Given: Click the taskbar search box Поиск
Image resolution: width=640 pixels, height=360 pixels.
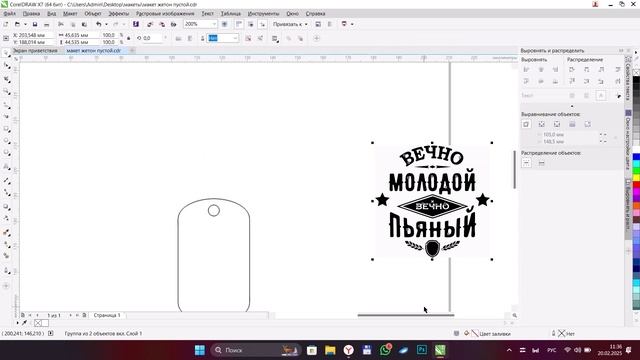Looking at the screenshot, I should (x=256, y=350).
